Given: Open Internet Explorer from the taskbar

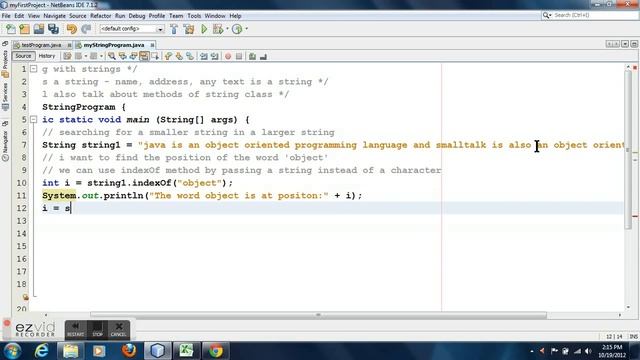Looking at the screenshot, I should point(41,351).
